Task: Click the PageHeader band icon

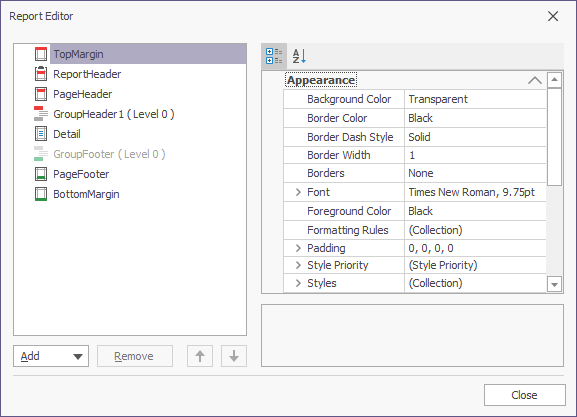Action: pos(41,94)
